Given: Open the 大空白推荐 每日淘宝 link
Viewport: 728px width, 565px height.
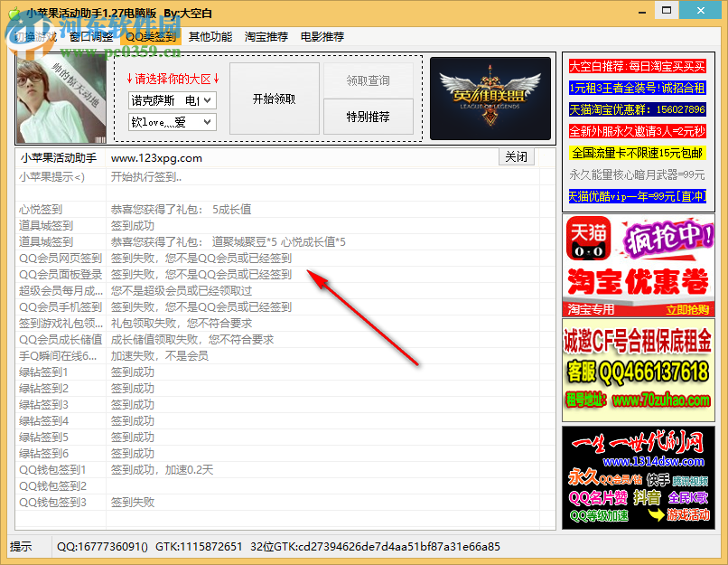Looking at the screenshot, I should [x=637, y=66].
